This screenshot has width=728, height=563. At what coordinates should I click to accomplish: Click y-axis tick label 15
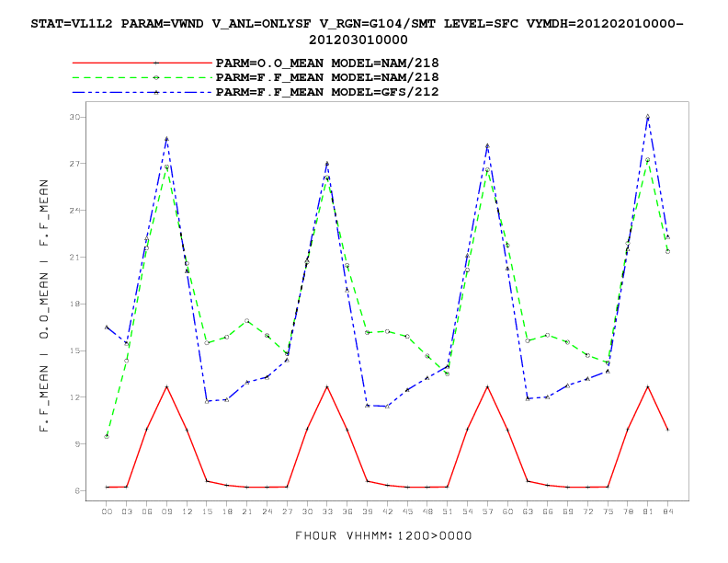(x=74, y=350)
